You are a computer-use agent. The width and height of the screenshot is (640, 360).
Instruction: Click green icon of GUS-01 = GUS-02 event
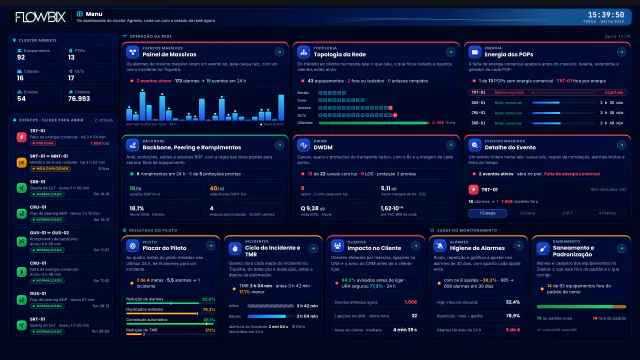22,242
